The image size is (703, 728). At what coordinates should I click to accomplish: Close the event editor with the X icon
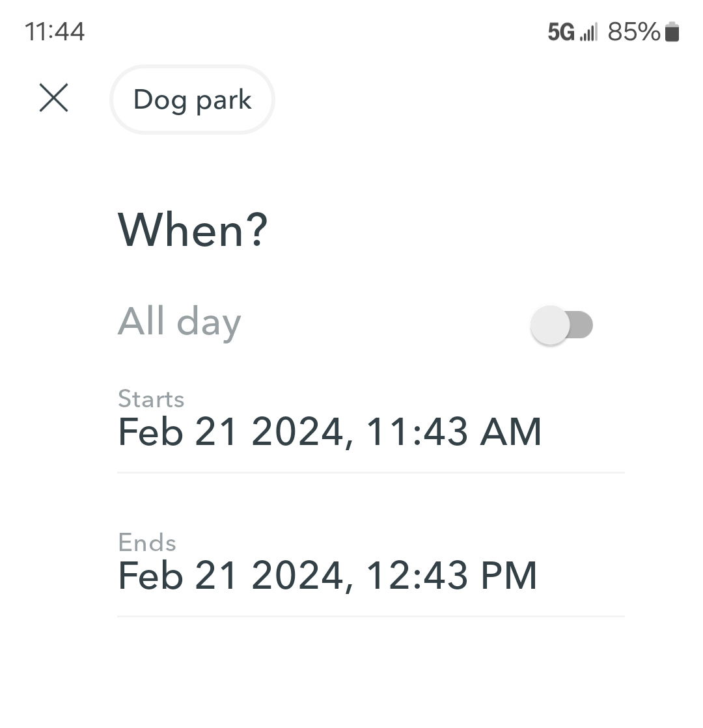point(53,98)
